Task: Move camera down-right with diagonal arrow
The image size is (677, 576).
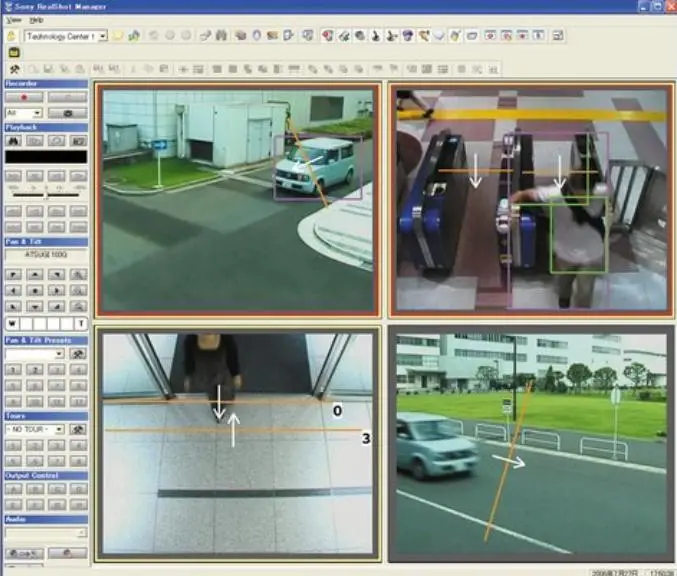Action: click(57, 307)
